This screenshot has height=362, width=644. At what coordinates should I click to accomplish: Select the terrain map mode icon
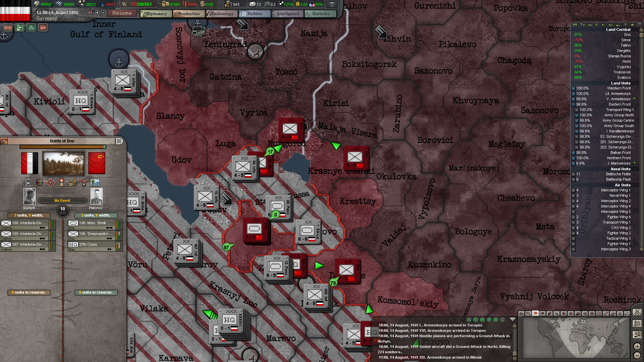click(x=521, y=314)
